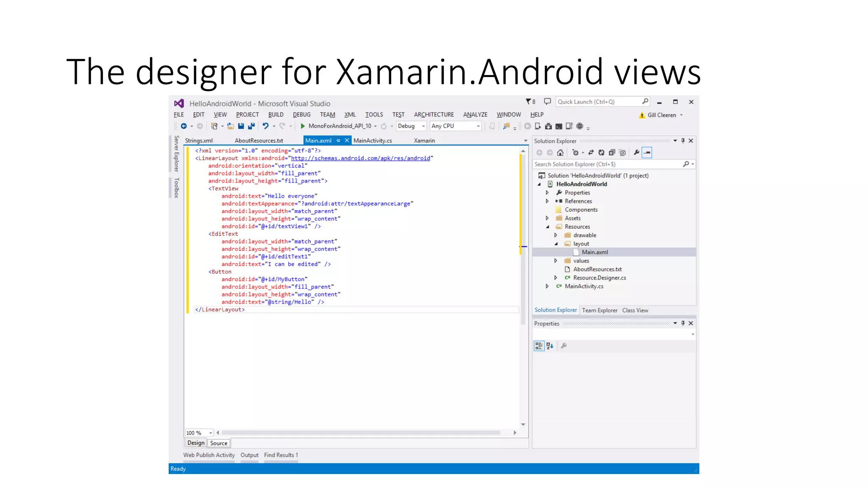Click the Redo icon in the toolbar
868x488 pixels.
pos(282,126)
